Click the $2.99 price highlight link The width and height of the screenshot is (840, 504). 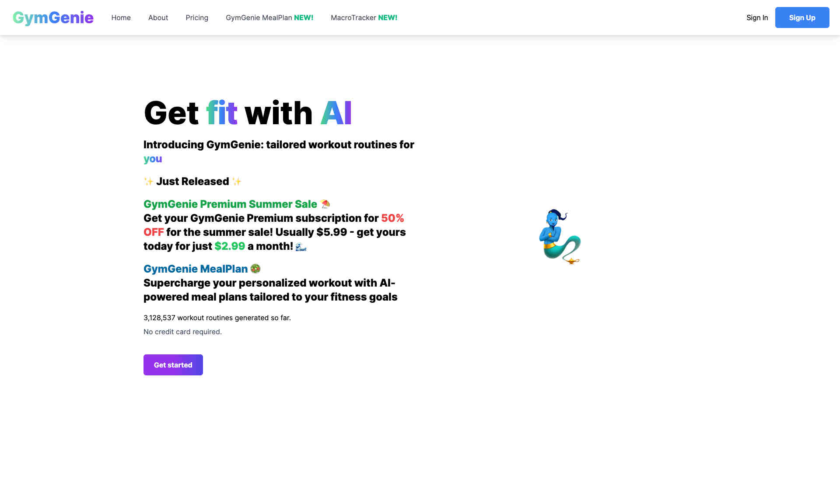230,246
